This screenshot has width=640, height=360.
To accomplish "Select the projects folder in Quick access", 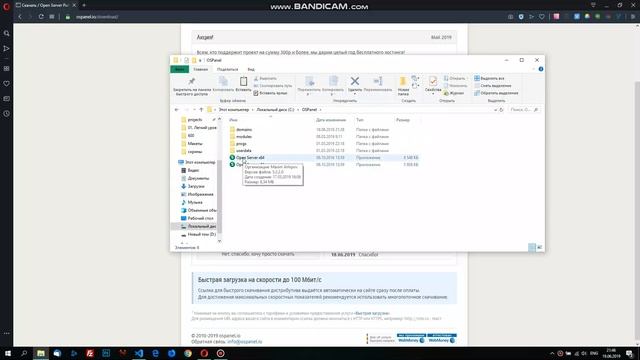I will coord(195,120).
